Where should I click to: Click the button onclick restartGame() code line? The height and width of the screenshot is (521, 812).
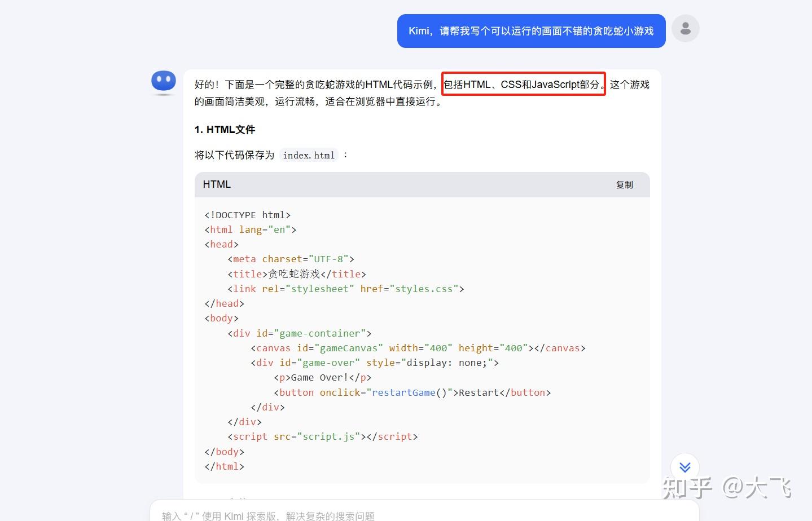[x=412, y=392]
